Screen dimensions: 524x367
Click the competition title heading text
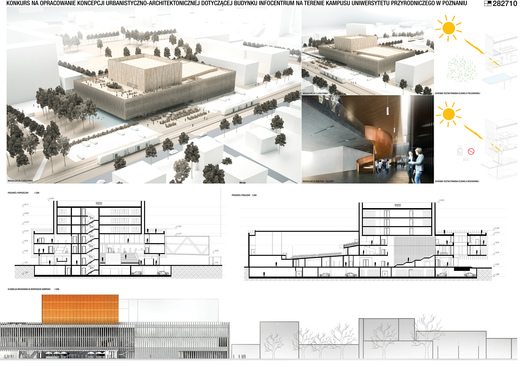coord(237,3)
